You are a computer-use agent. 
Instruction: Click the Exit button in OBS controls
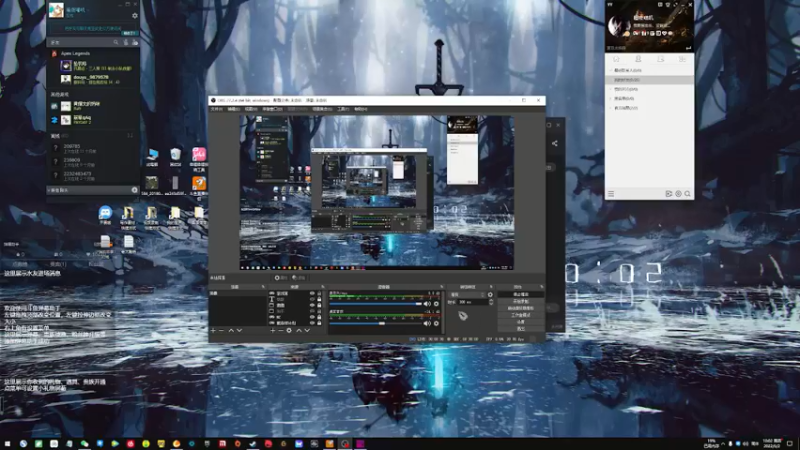tap(520, 328)
